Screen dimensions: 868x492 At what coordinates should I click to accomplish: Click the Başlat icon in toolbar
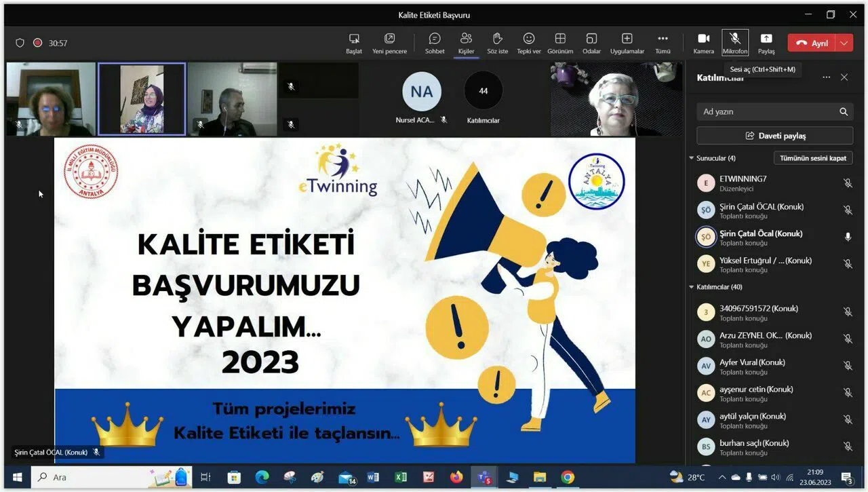(354, 39)
